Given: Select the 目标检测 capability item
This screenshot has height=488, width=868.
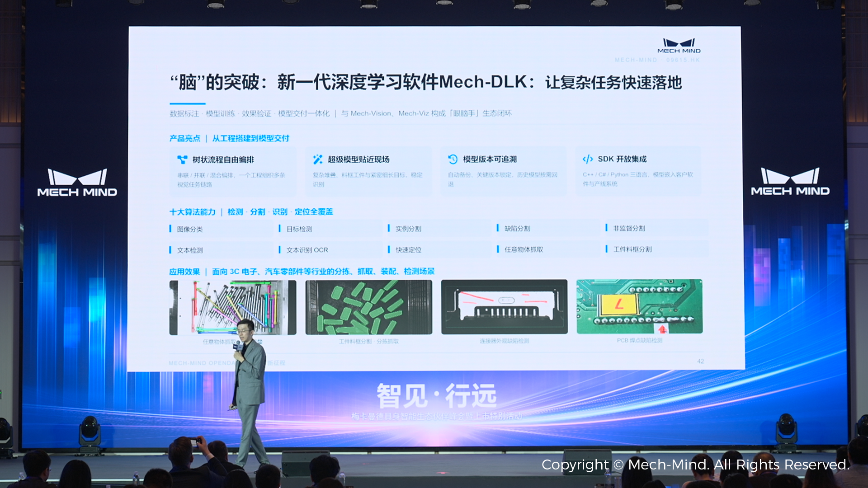Looking at the screenshot, I should 330,229.
